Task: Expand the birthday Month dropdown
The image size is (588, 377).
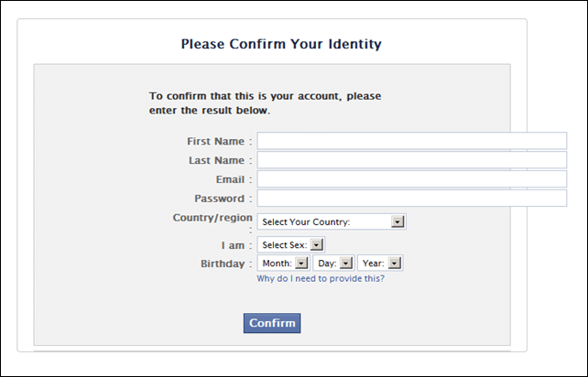Action: pyautogui.click(x=284, y=263)
